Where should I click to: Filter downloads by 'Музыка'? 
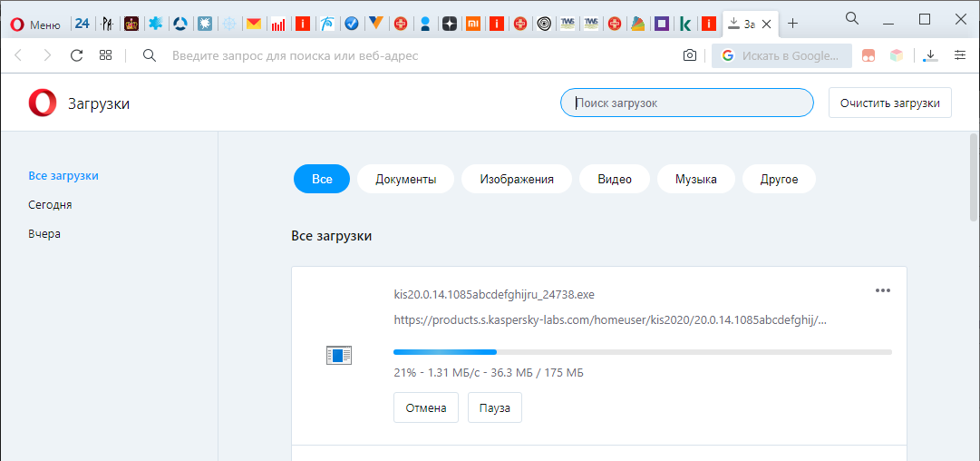695,180
